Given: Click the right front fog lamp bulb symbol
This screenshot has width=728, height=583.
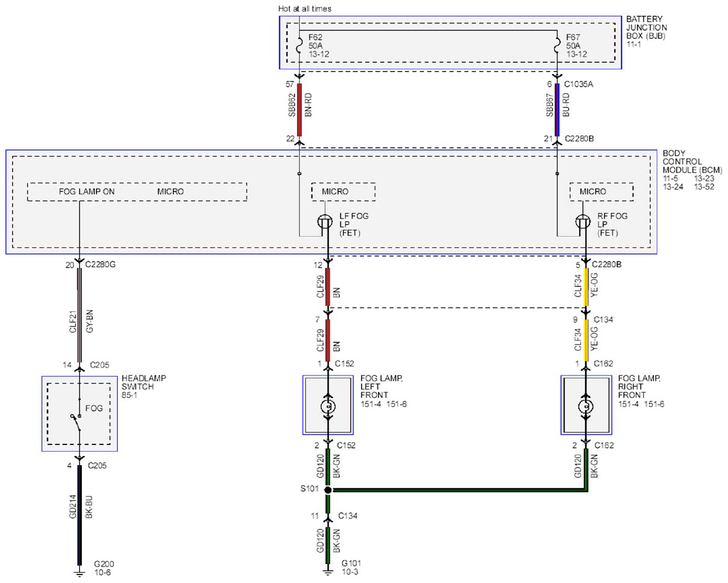Looking at the screenshot, I should pos(586,407).
